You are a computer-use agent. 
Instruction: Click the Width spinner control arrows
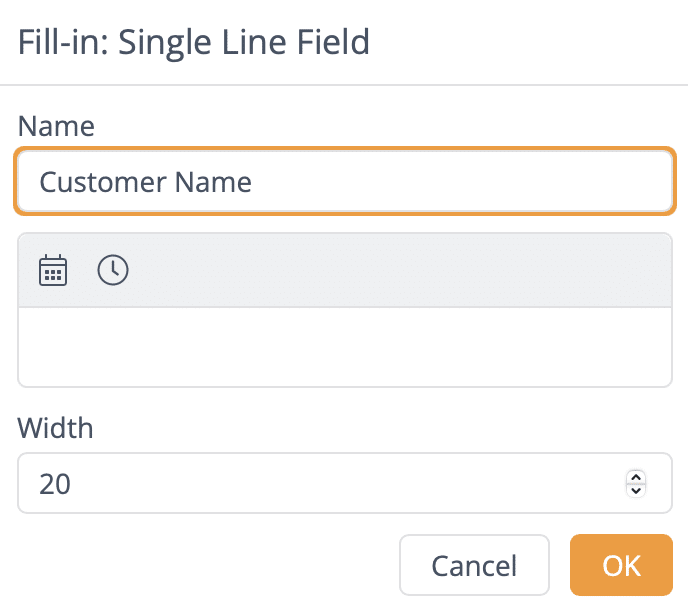pyautogui.click(x=636, y=483)
